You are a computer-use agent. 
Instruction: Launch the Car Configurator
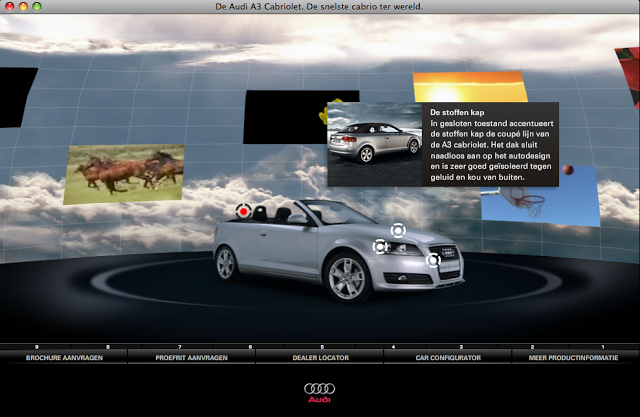tap(448, 358)
